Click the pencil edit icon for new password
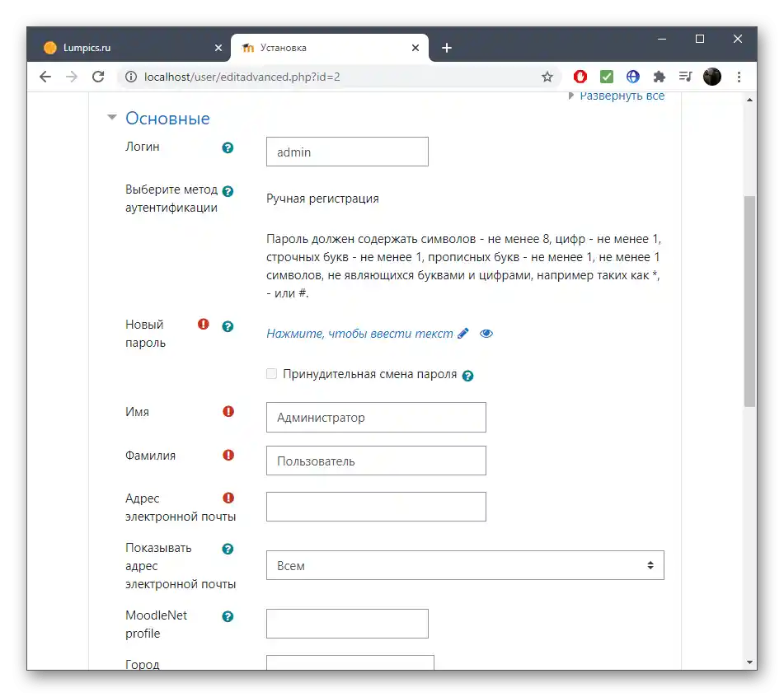The width and height of the screenshot is (784, 697). pyautogui.click(x=463, y=334)
